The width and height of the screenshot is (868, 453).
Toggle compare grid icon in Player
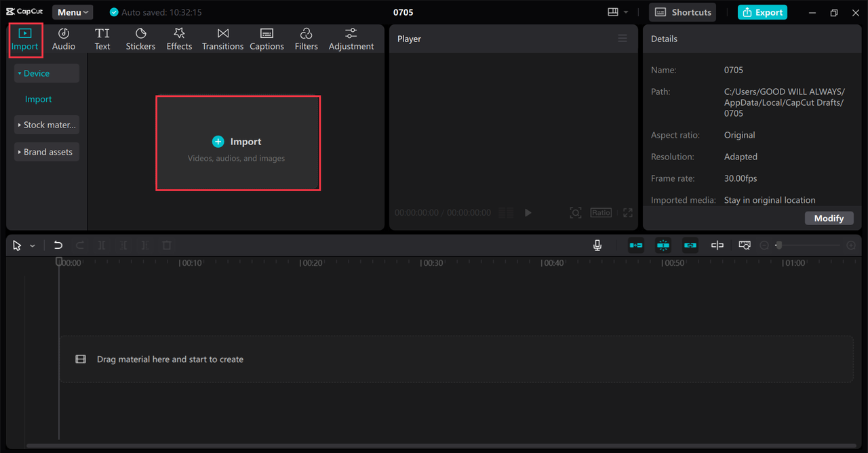click(x=506, y=212)
